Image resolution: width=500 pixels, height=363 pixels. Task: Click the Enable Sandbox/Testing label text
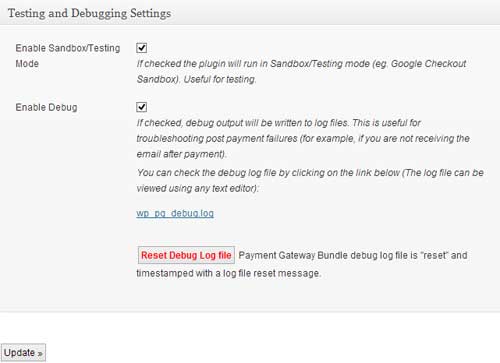(68, 48)
